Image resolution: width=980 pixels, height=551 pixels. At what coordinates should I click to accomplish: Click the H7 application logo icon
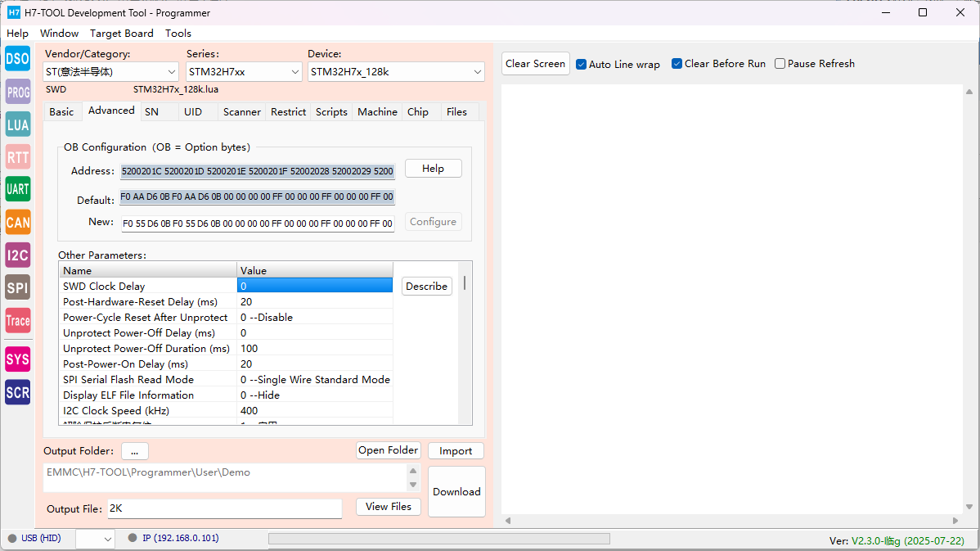(14, 12)
